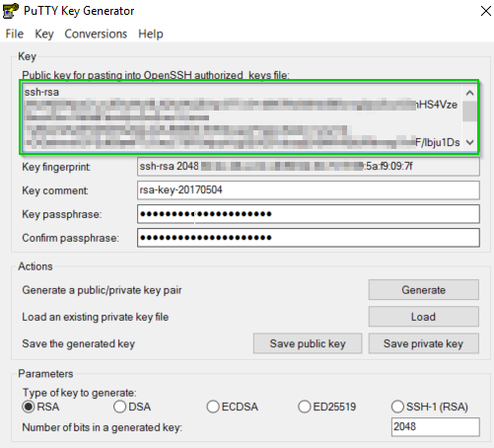Click the Key passphrase field

pos(309,214)
